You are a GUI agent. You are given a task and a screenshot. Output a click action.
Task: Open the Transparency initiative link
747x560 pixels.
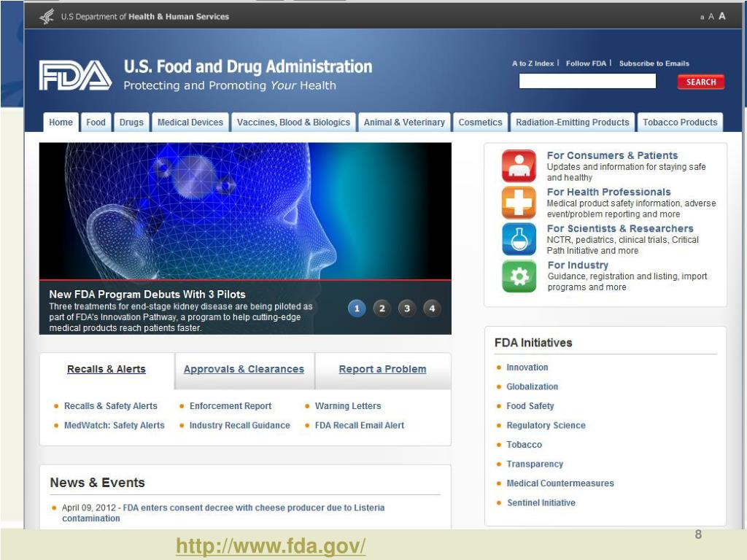pos(535,464)
